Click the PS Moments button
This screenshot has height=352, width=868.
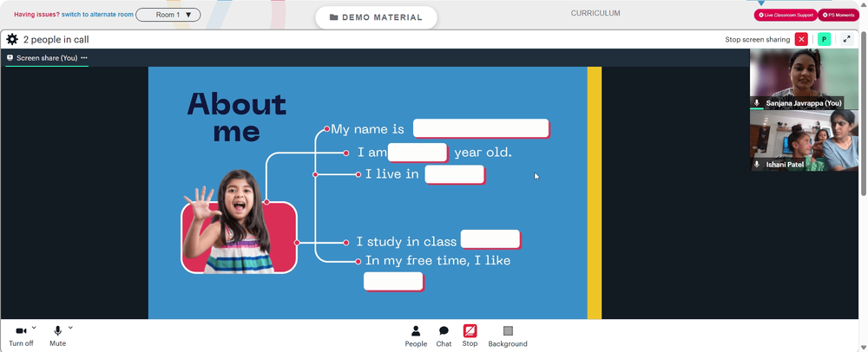point(838,15)
